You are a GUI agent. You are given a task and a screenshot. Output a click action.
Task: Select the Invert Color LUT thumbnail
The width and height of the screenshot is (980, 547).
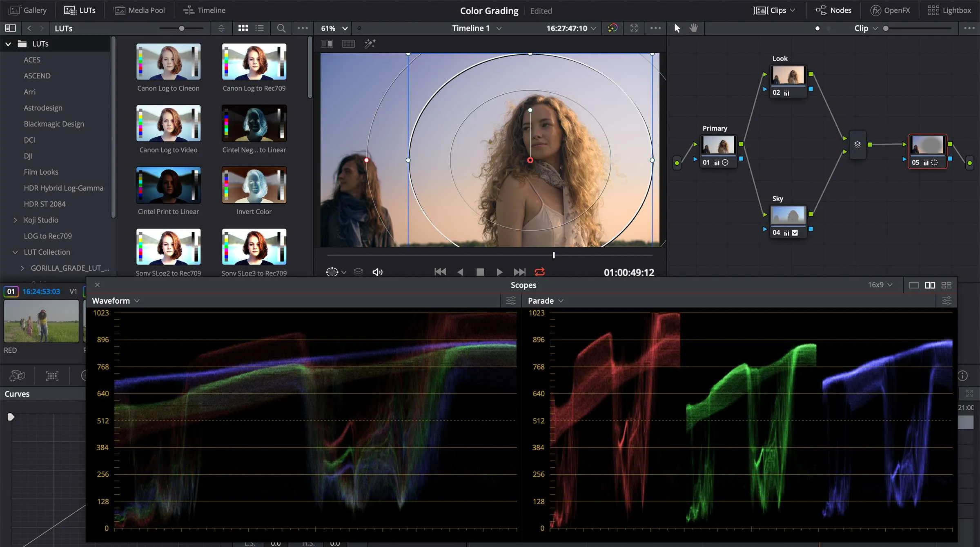[254, 185]
